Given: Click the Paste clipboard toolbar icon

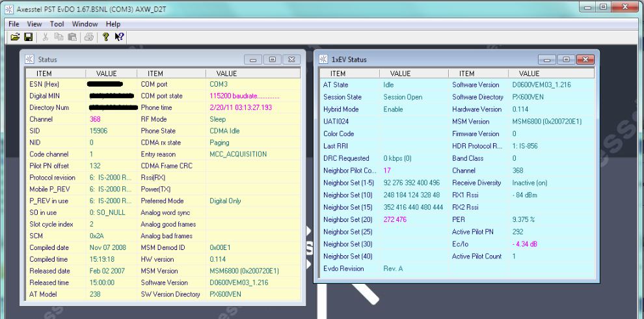Looking at the screenshot, I should (x=74, y=37).
